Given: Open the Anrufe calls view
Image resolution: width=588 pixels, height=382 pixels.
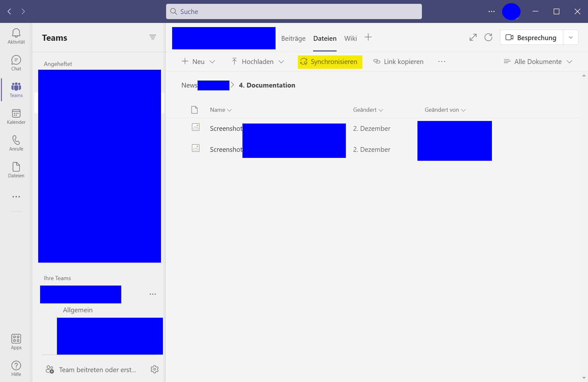Looking at the screenshot, I should tap(16, 143).
